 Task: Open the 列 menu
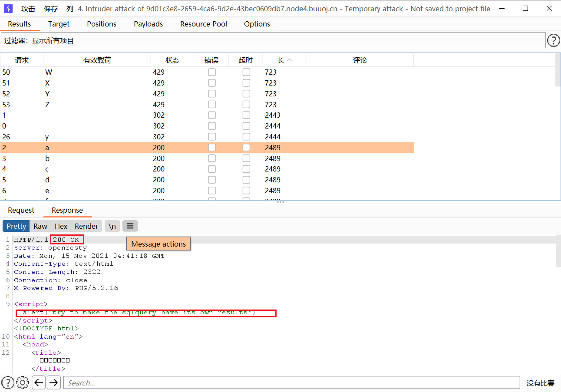(70, 9)
